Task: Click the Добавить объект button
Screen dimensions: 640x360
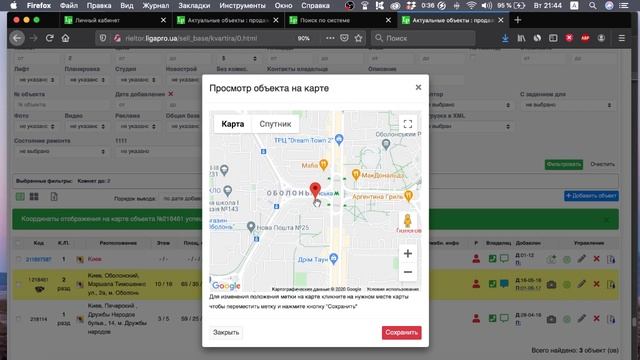Action: click(591, 196)
